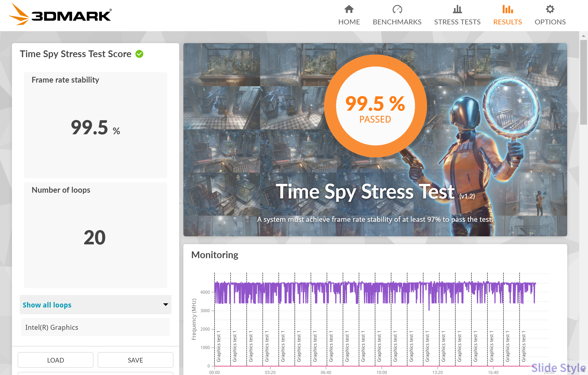Click the (v1.2) version label

[467, 196]
